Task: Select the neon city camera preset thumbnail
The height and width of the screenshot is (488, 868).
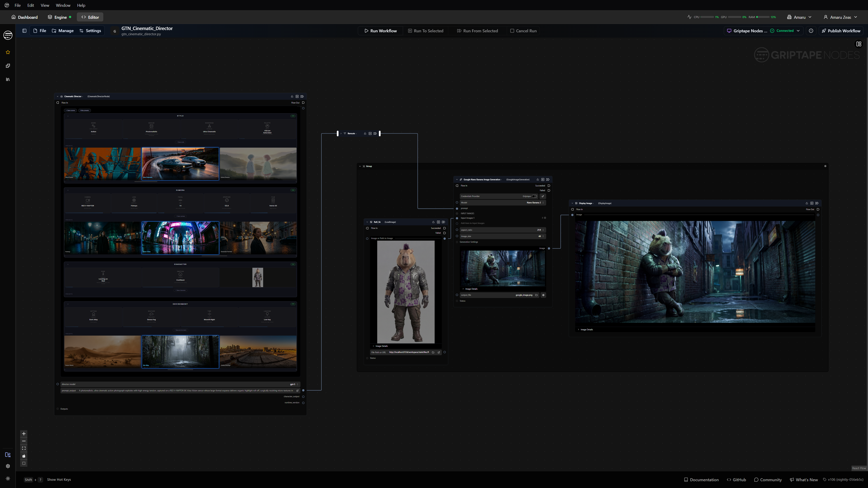Action: pyautogui.click(x=180, y=238)
